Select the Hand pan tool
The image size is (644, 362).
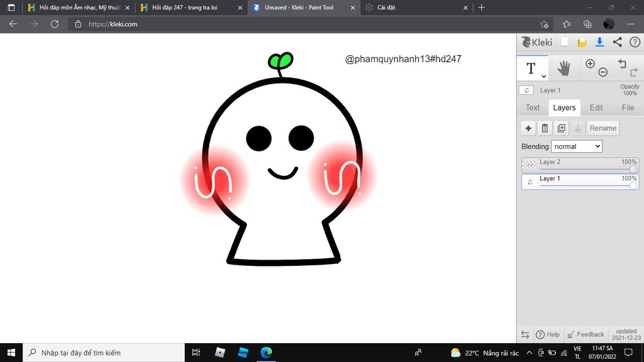(564, 68)
